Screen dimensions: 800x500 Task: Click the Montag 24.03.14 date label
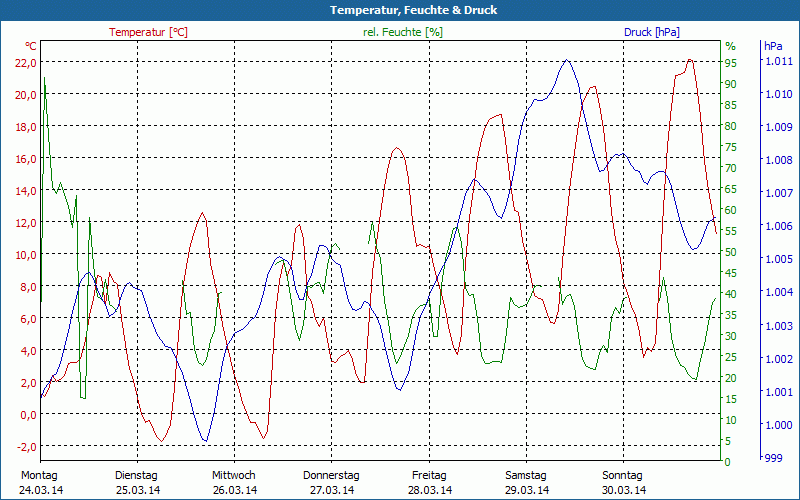(40, 482)
